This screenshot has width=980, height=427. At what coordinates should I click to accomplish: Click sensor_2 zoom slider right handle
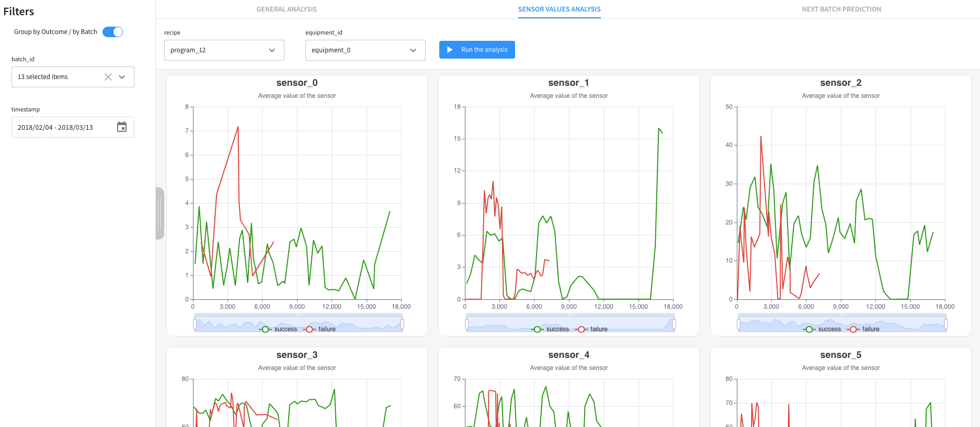click(x=946, y=324)
